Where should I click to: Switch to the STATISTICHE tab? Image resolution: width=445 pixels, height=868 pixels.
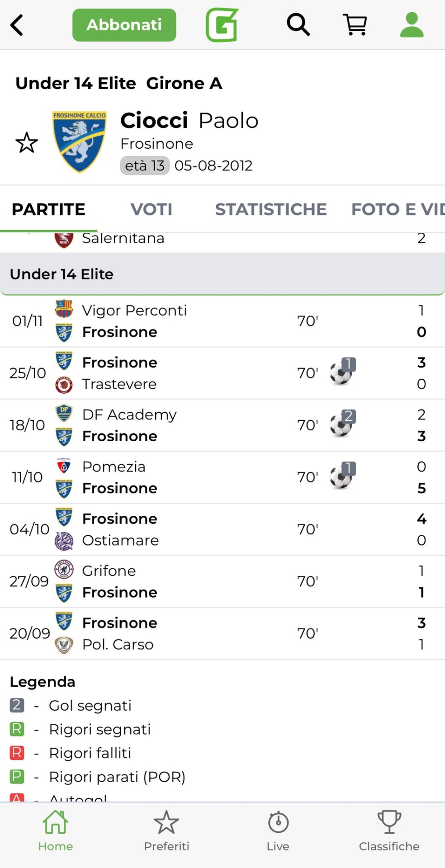click(271, 209)
